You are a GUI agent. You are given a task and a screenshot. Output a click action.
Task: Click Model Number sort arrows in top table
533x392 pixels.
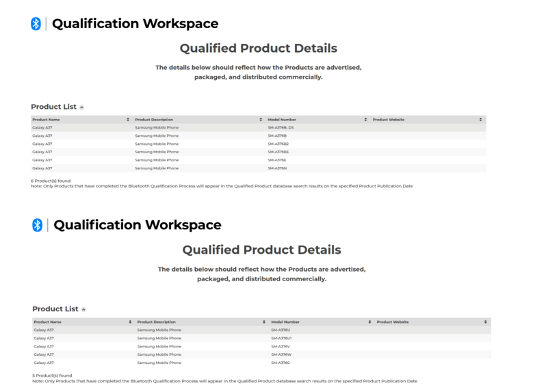(365, 120)
